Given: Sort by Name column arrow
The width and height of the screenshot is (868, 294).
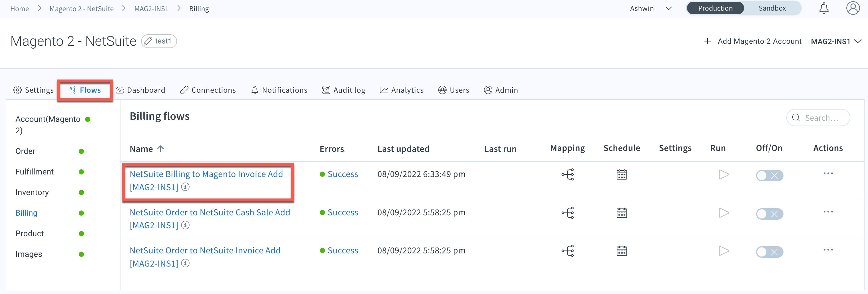Looking at the screenshot, I should (160, 148).
